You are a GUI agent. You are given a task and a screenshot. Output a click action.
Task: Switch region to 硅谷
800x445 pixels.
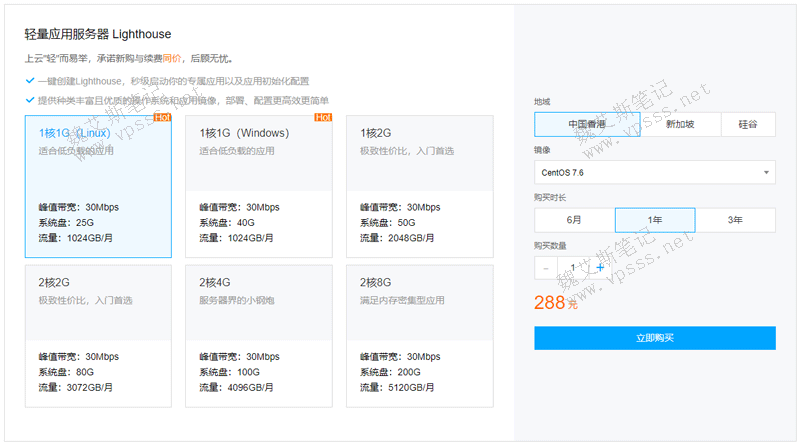coord(748,125)
